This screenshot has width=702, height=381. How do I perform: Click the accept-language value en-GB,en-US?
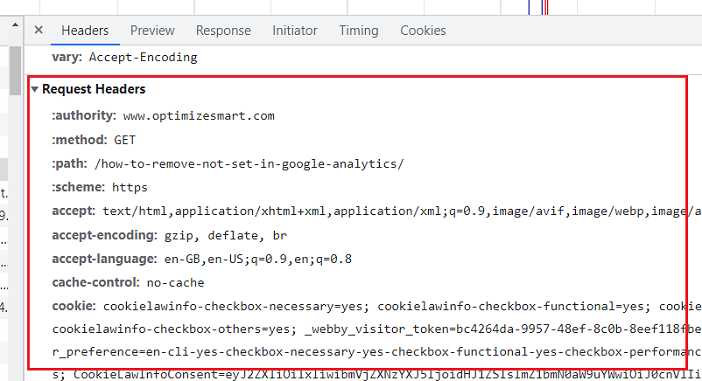tap(258, 259)
